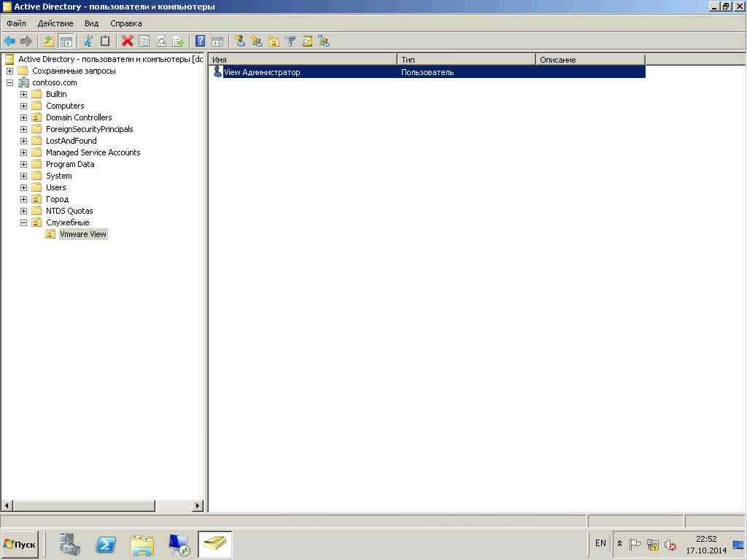Select the Vmware View tree item
Screen dimensions: 747x560
pos(83,234)
